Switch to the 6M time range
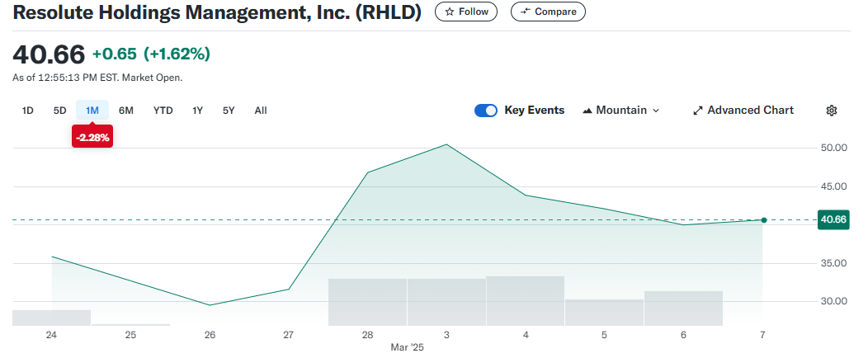Image resolution: width=868 pixels, height=358 pixels. [x=126, y=111]
